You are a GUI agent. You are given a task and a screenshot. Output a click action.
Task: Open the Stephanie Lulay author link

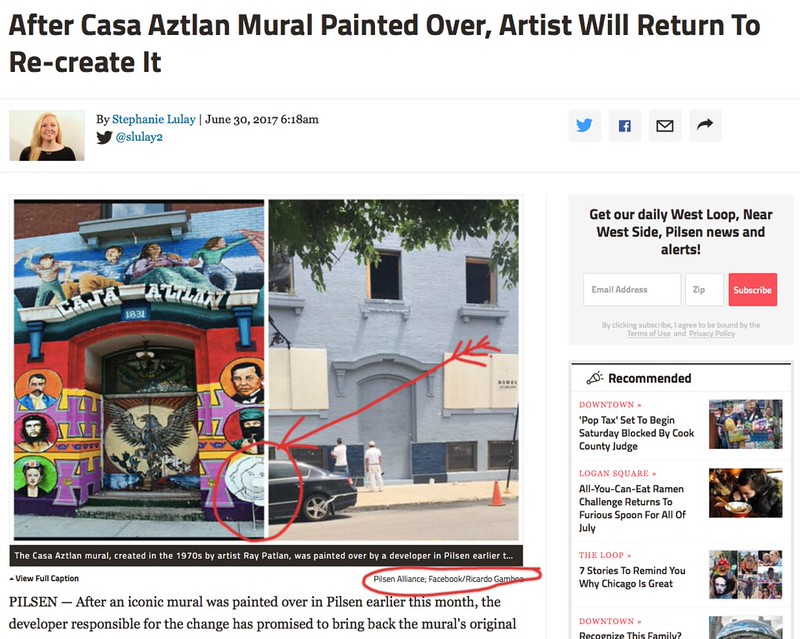coord(154,119)
